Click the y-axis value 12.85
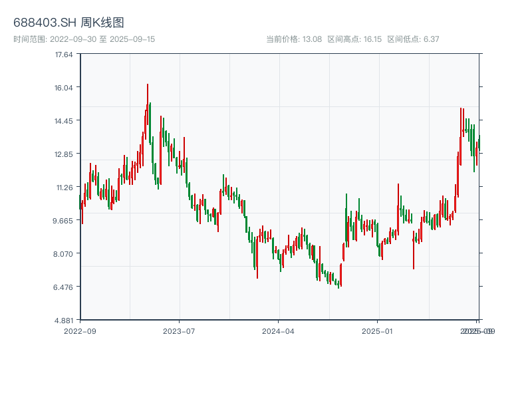 coord(64,154)
